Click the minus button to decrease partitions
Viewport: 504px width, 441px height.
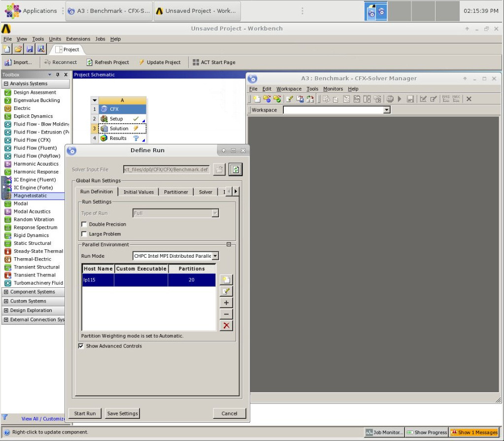(226, 314)
